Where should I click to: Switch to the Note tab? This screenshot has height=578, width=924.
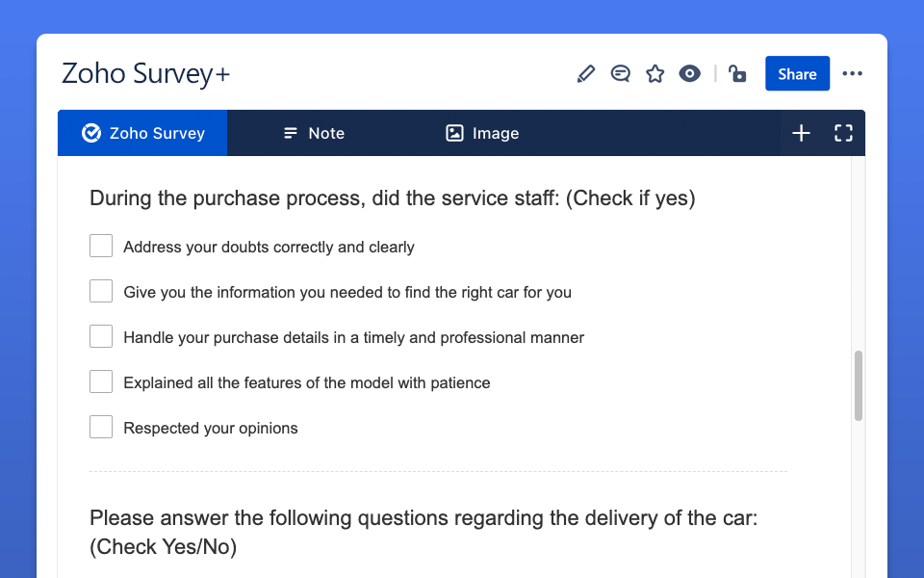tap(314, 133)
